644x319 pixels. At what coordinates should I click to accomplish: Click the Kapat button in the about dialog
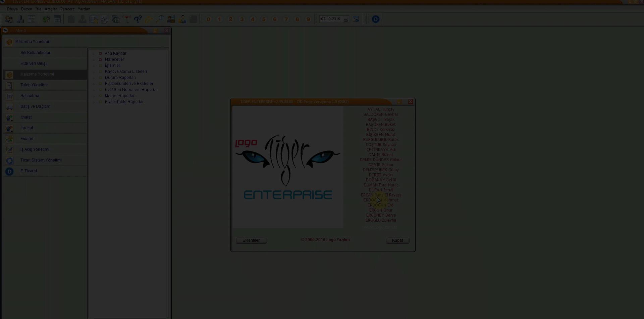397,240
